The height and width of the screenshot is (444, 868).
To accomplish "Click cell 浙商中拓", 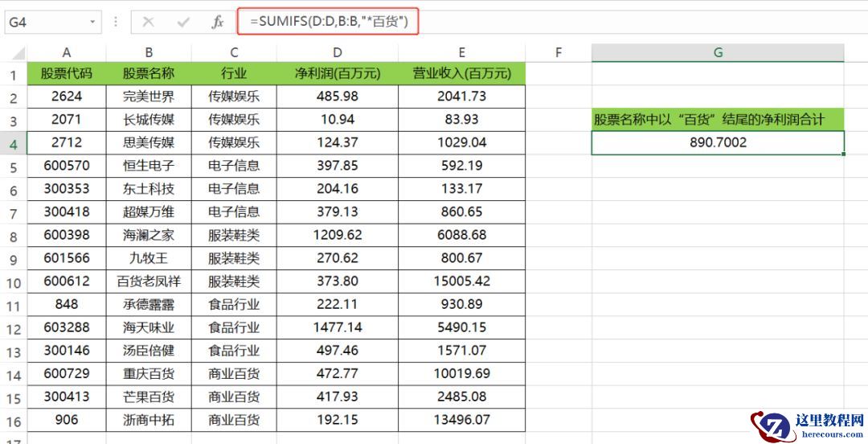I will tap(149, 420).
